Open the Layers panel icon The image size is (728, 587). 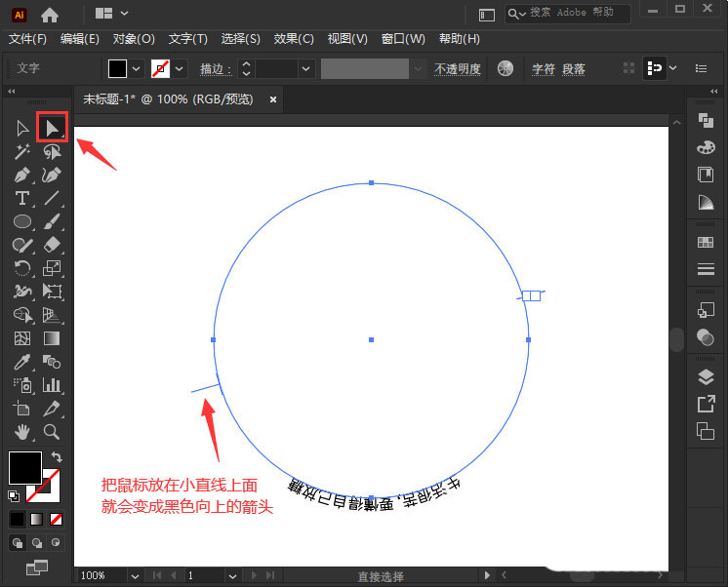point(706,377)
